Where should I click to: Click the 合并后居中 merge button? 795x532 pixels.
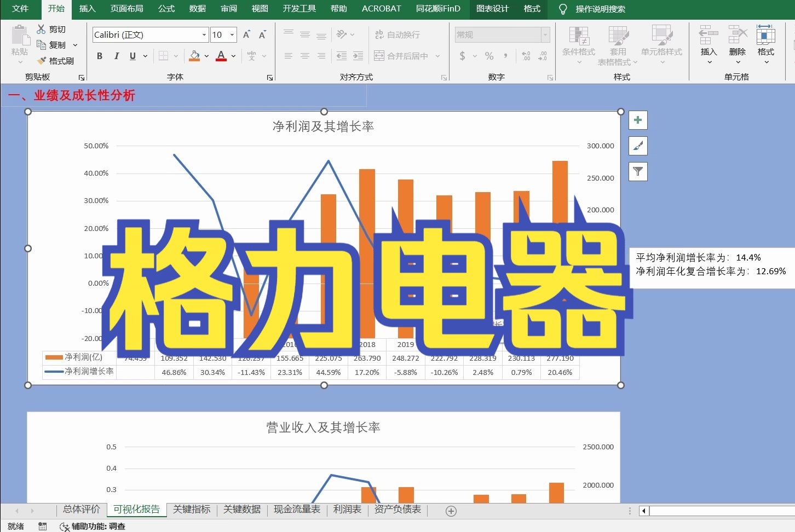coord(401,56)
